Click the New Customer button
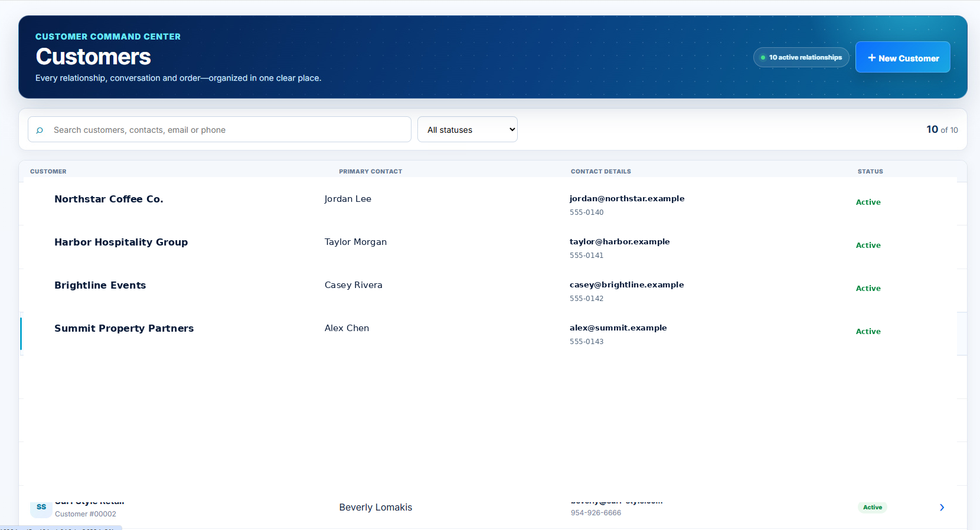Image resolution: width=980 pixels, height=530 pixels. click(x=903, y=57)
